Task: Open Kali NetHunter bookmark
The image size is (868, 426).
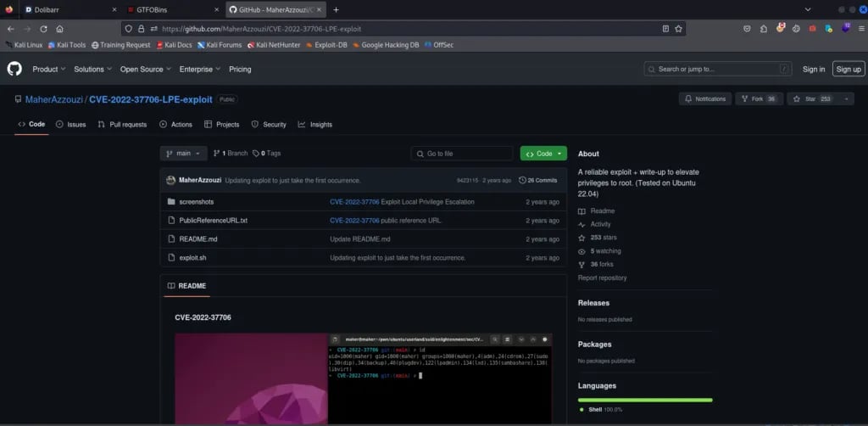Action: (x=274, y=45)
